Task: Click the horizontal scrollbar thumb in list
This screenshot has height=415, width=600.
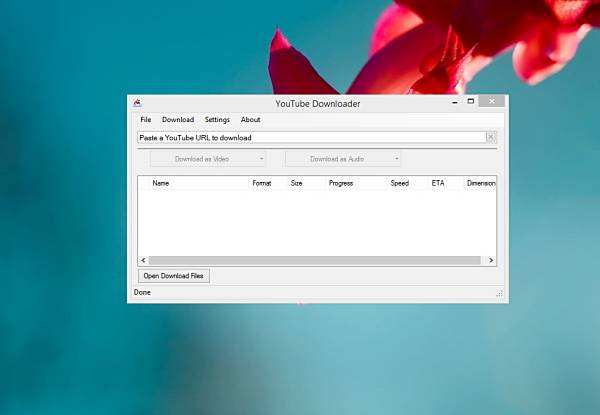Action: [x=315, y=260]
